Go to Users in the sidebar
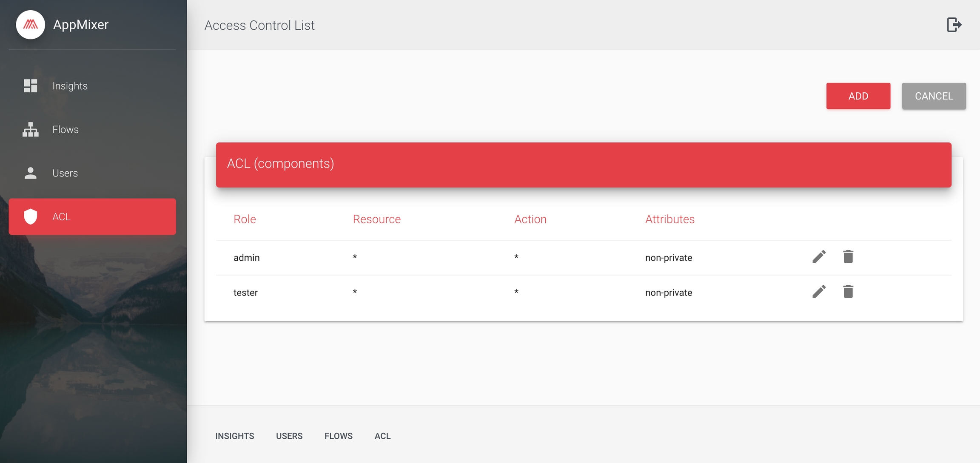 tap(65, 173)
